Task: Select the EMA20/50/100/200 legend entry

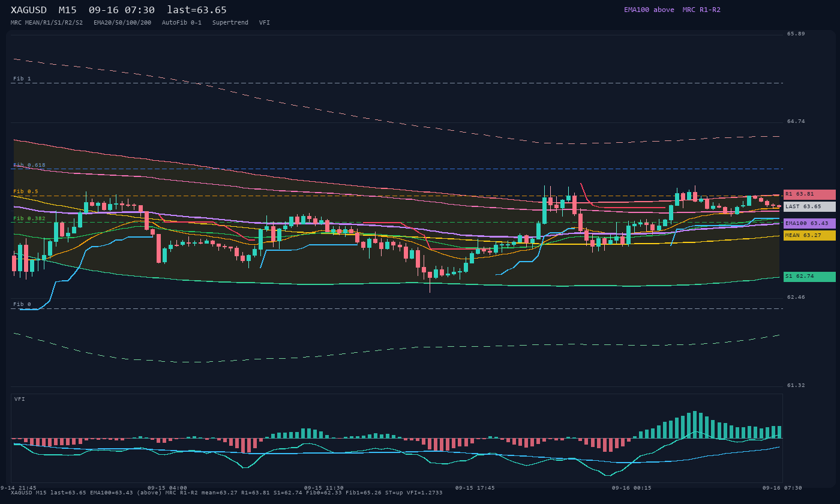Action: 122,23
